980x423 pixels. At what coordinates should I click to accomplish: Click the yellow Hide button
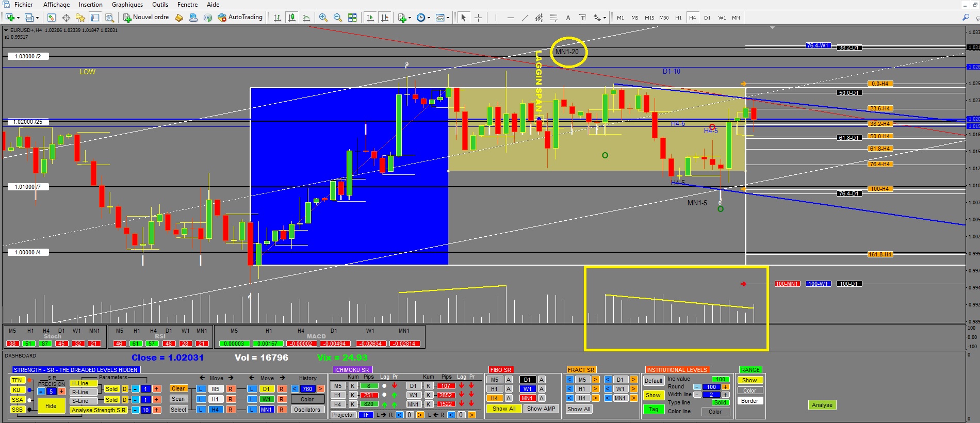tap(51, 406)
